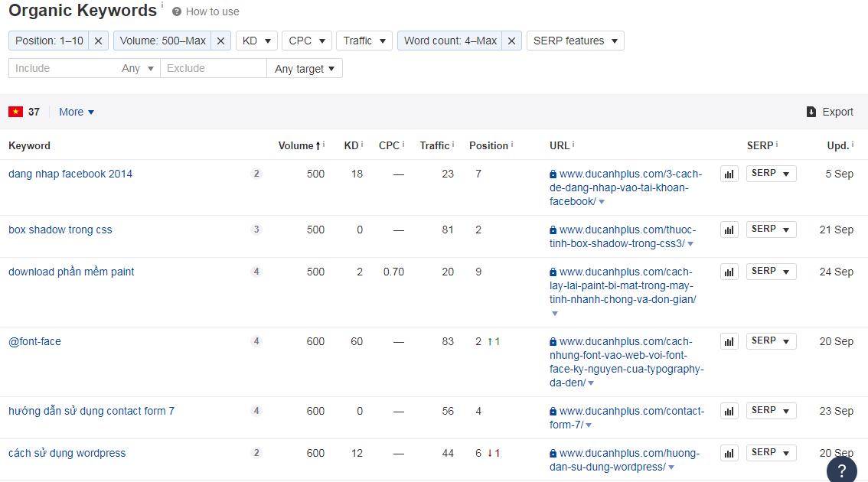868x482 pixels.
Task: Open the How to use link
Action: [x=212, y=11]
